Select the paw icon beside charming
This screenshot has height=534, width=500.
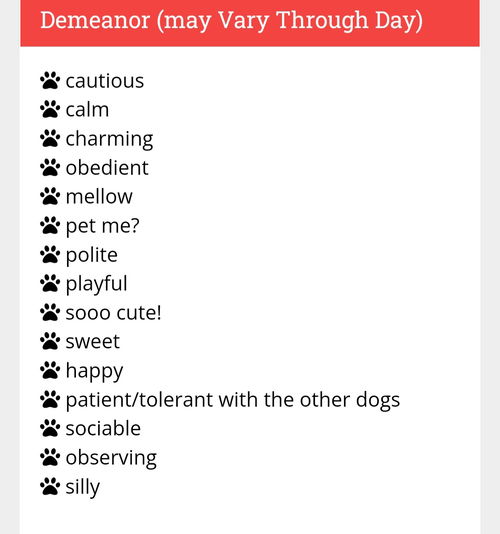pos(50,139)
